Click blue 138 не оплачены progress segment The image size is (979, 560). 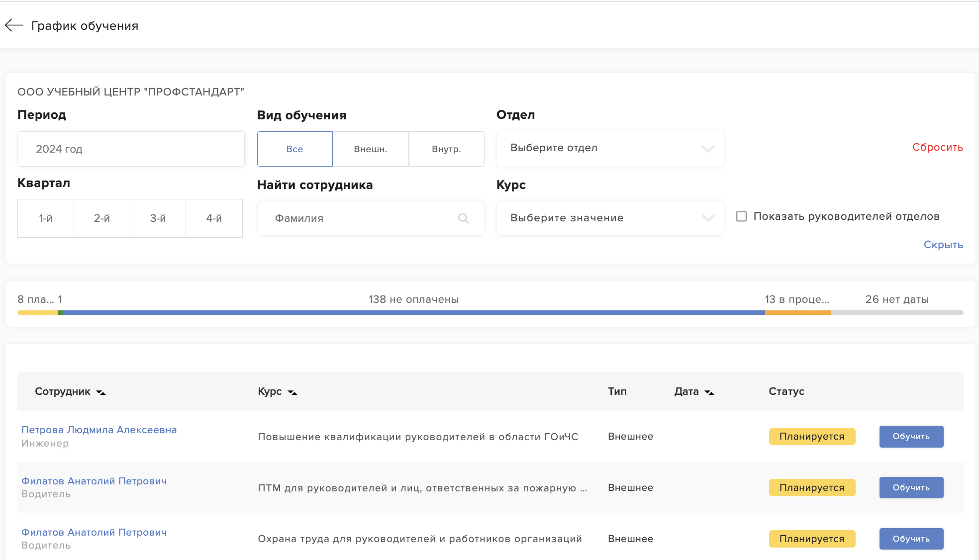(x=413, y=312)
